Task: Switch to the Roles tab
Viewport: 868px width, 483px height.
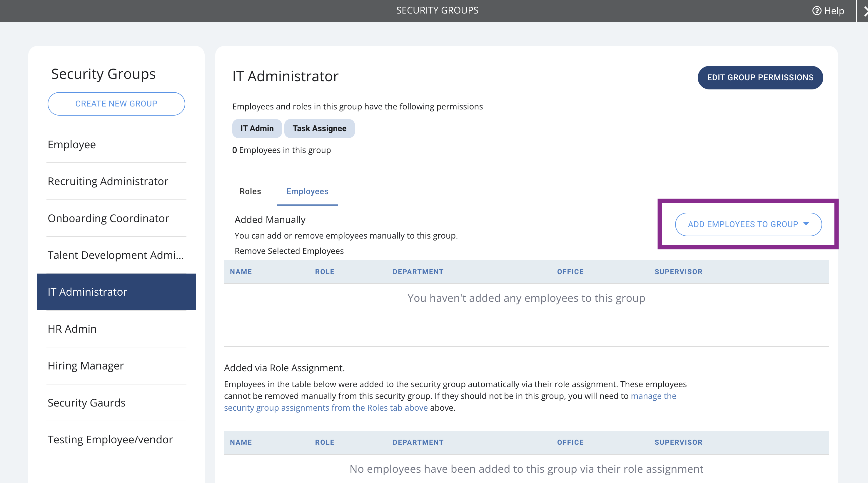Action: (x=250, y=191)
